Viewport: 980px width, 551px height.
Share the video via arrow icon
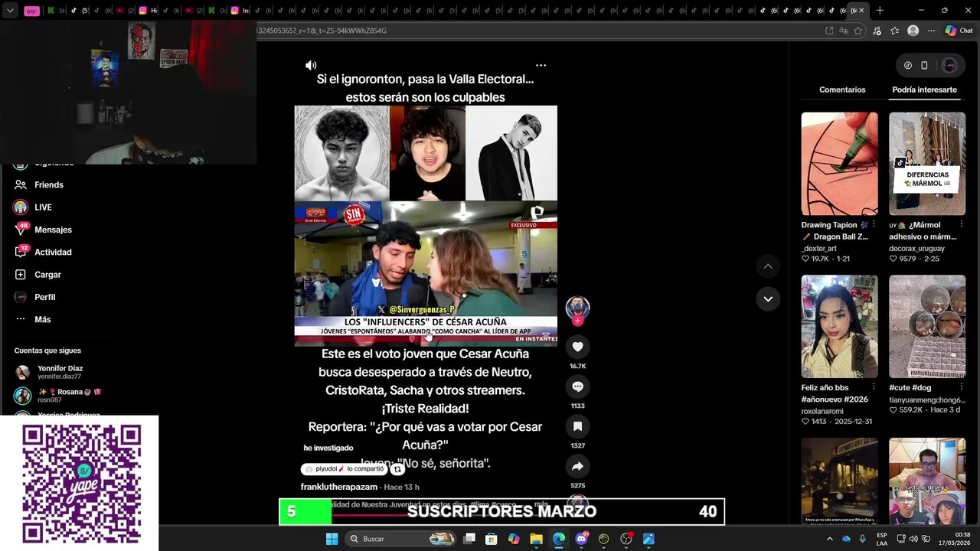click(x=577, y=466)
